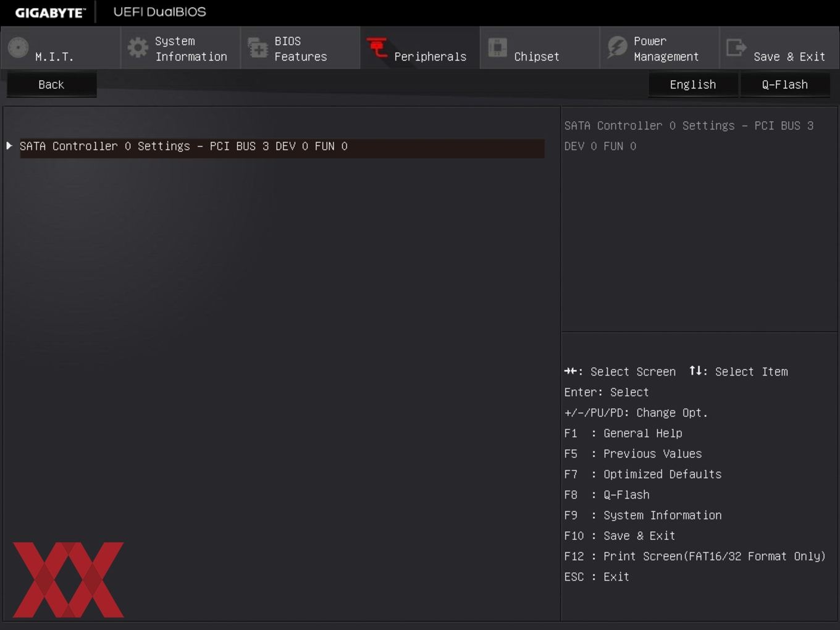Click the 'Enter: Select' hint
The image size is (840, 630).
coord(607,392)
